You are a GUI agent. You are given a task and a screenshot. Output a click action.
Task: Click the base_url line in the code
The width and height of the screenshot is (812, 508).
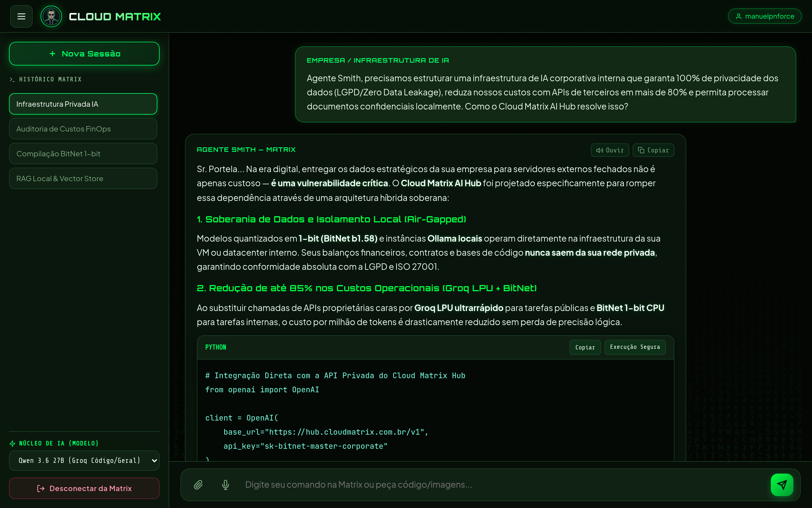point(326,432)
